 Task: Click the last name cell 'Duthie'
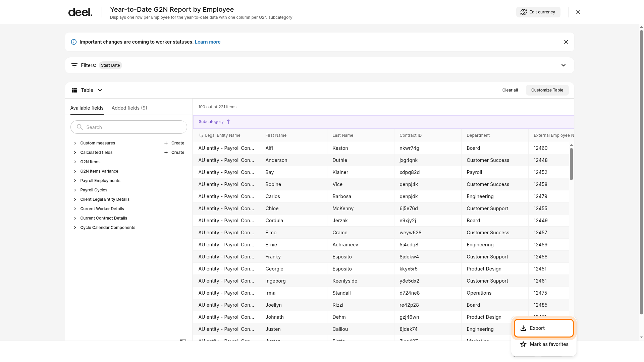361,160
